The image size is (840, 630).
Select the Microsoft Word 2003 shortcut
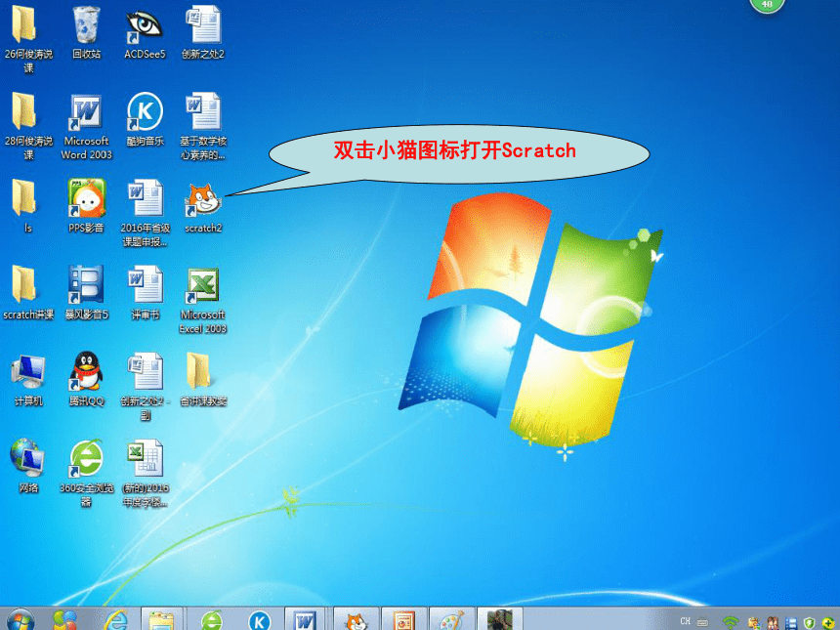(86, 112)
